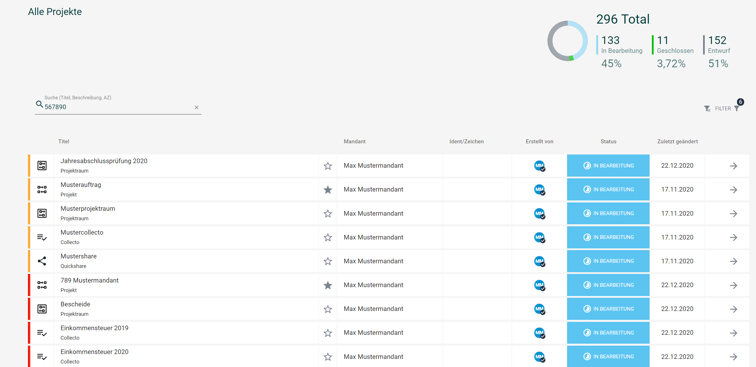Click the project status donut chart
Screen dimensions: 756x367
(x=567, y=41)
